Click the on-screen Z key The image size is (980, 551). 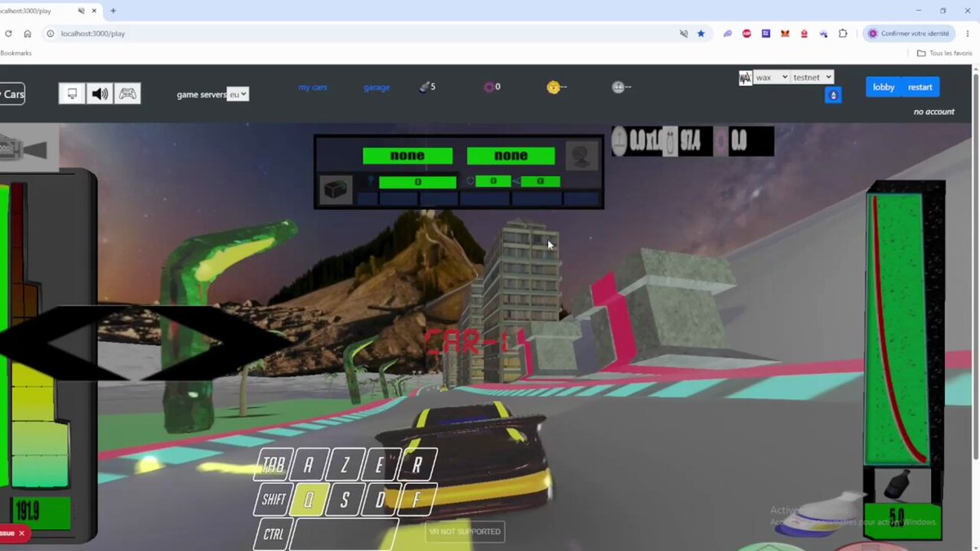point(345,465)
